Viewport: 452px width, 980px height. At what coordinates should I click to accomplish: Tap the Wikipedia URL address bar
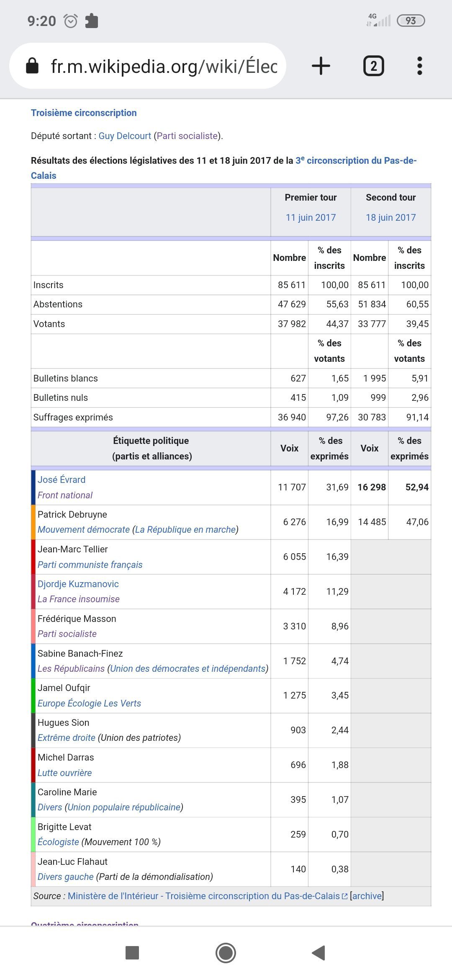(163, 66)
